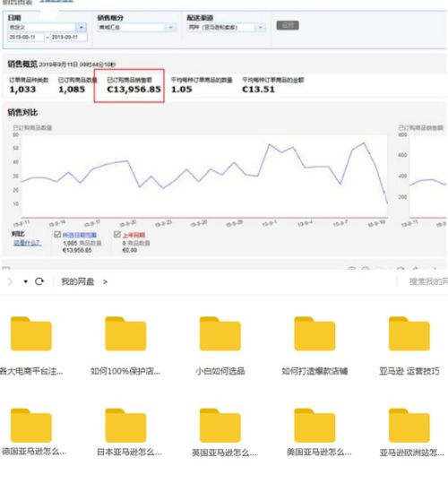Click the red prior-period legend link
448x483 pixels.
click(x=134, y=235)
